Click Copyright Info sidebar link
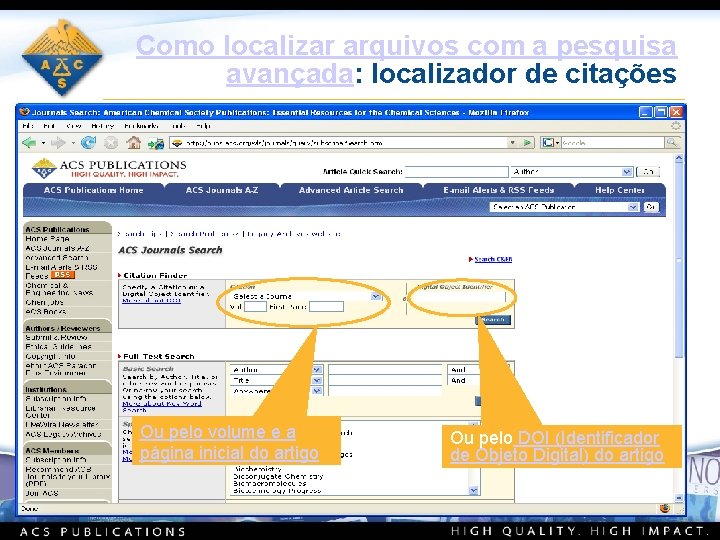This screenshot has height=540, width=720. 50,356
